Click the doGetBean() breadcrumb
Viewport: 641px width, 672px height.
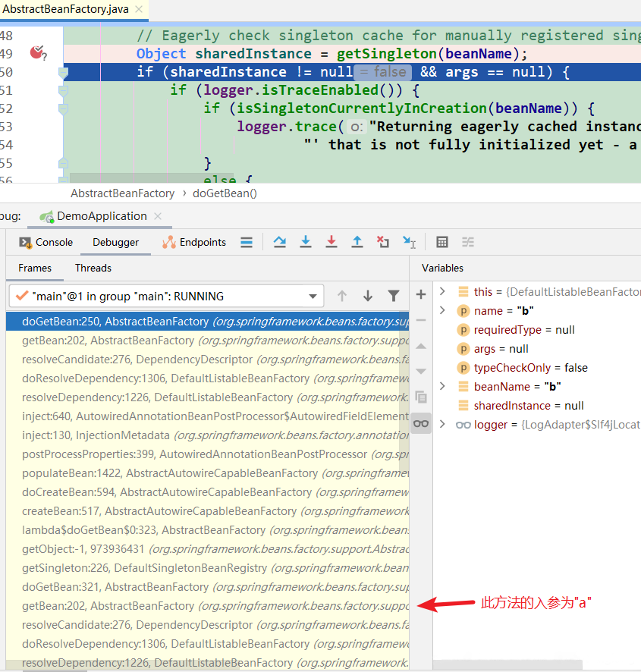pyautogui.click(x=225, y=193)
